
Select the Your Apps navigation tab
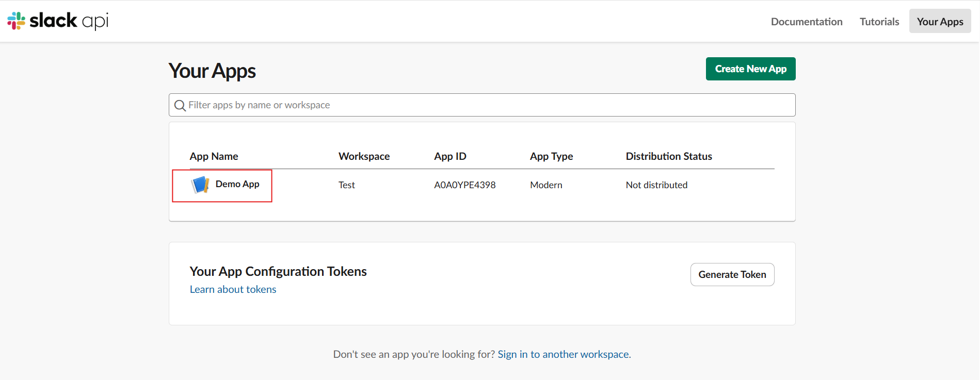940,22
